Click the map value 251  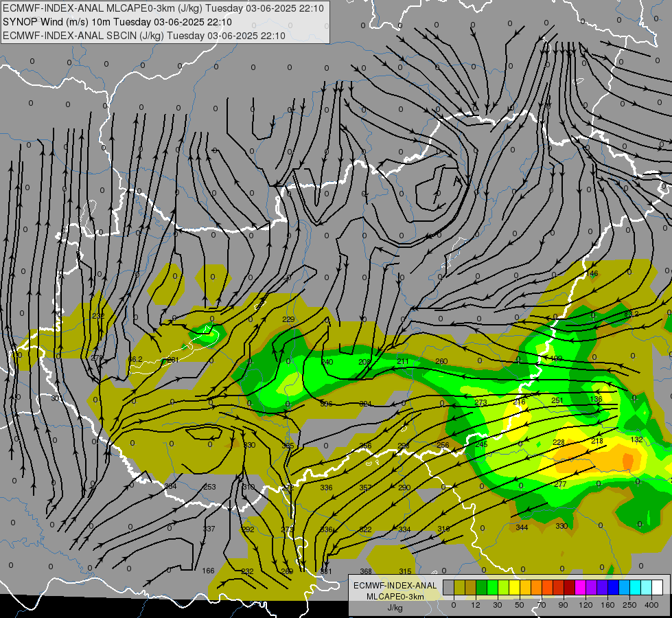[557, 400]
